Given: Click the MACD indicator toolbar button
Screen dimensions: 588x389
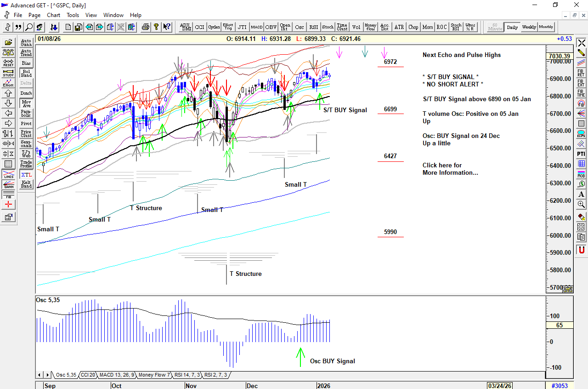Looking at the screenshot, I should coord(257,27).
